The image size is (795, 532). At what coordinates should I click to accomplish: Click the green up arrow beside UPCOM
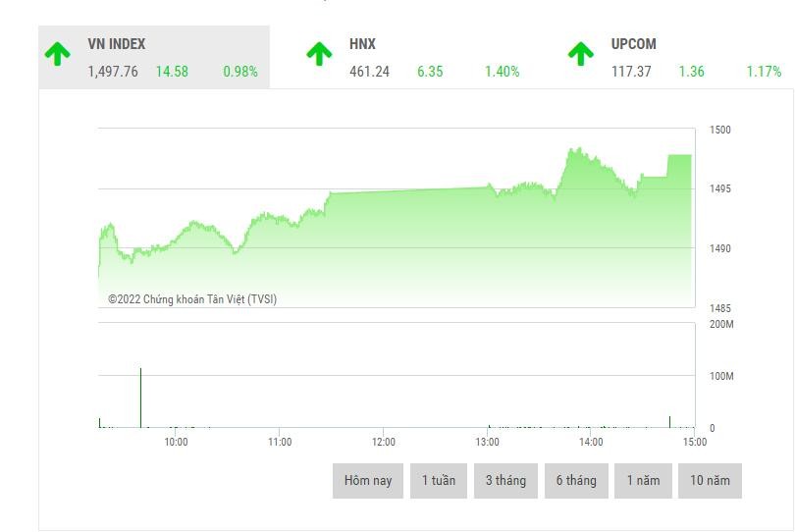click(x=581, y=55)
